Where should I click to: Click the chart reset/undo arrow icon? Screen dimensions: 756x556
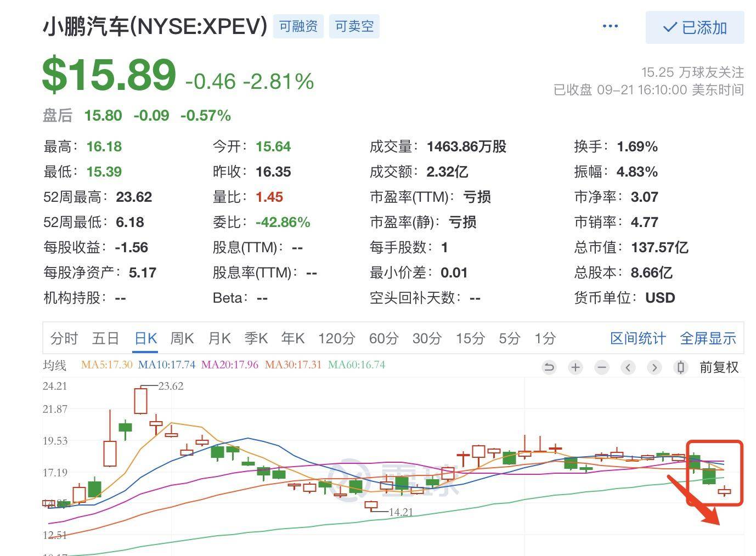pyautogui.click(x=549, y=367)
